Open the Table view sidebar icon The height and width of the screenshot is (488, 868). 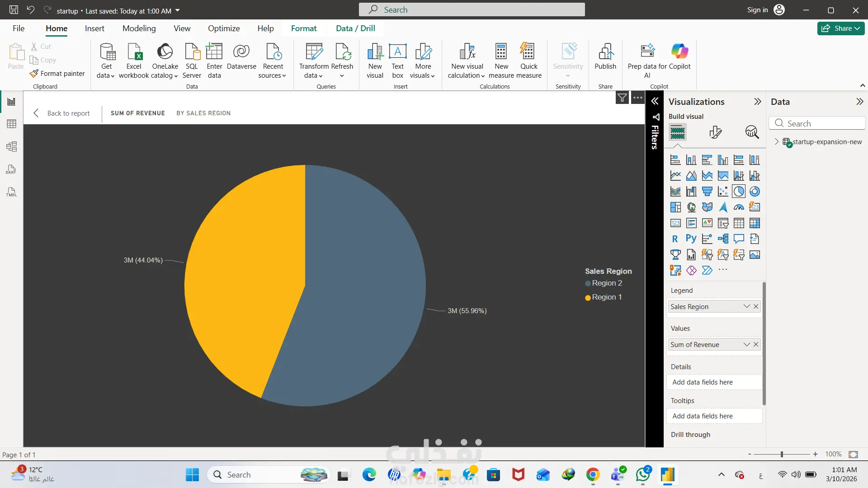(11, 124)
